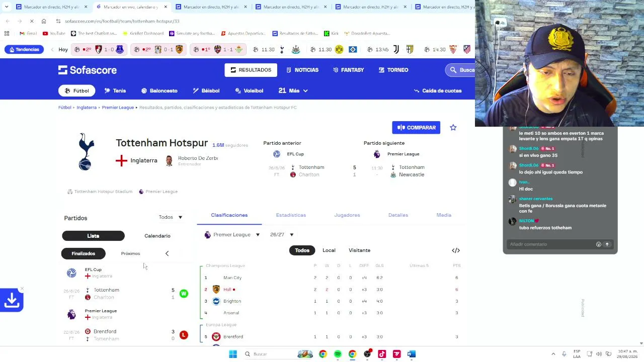Open Caída de cuotas
Screen dimensions: 644x362
pos(437,90)
